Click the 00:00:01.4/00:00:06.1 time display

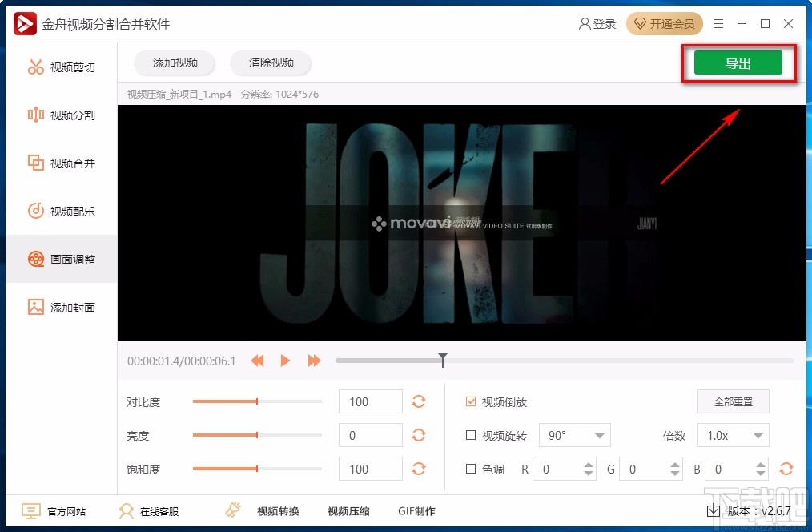click(181, 361)
